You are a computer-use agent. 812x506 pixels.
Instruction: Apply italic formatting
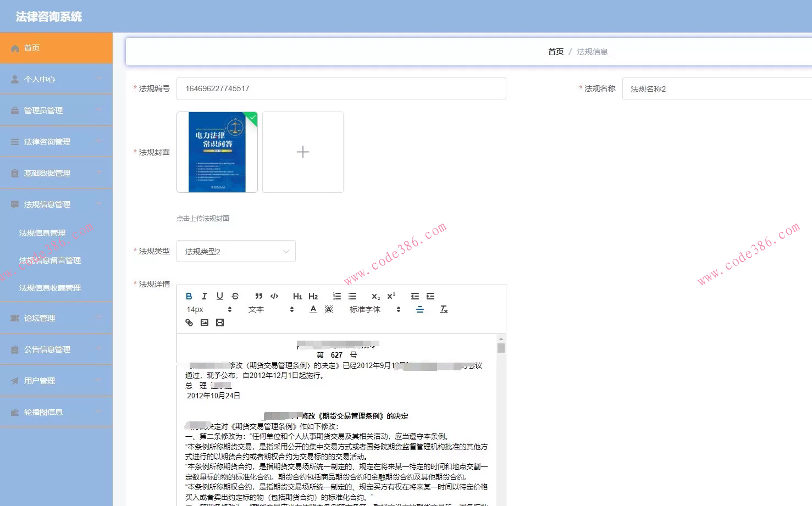204,296
